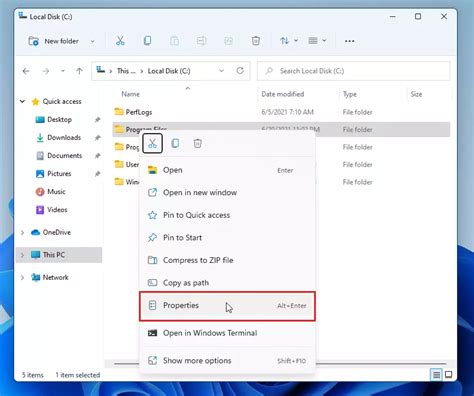Sort by the Size column header

[416, 94]
